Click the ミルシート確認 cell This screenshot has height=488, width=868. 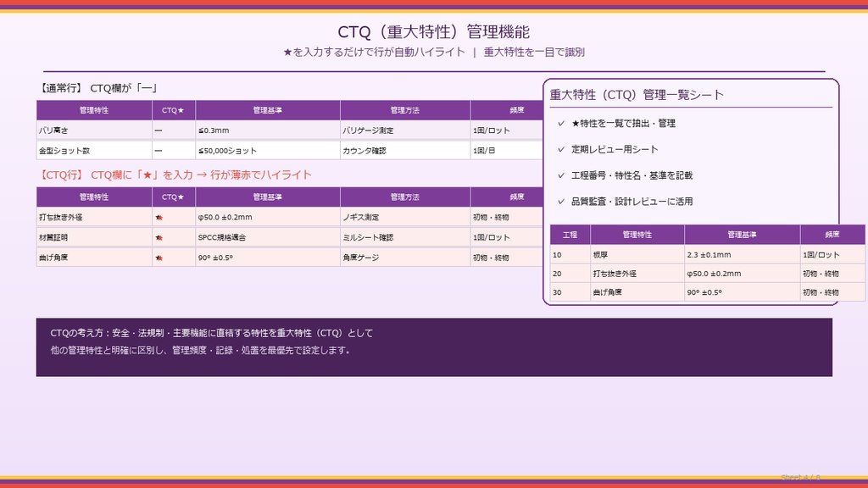[x=405, y=237]
